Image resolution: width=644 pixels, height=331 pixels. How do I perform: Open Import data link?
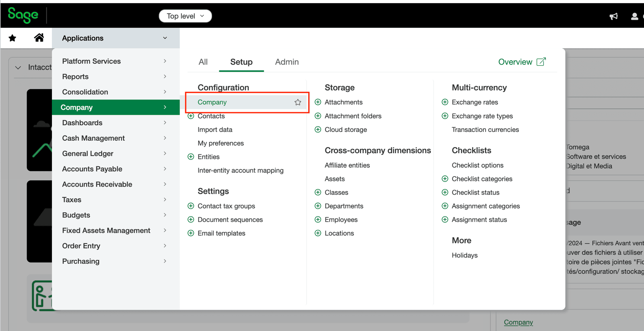coord(215,130)
